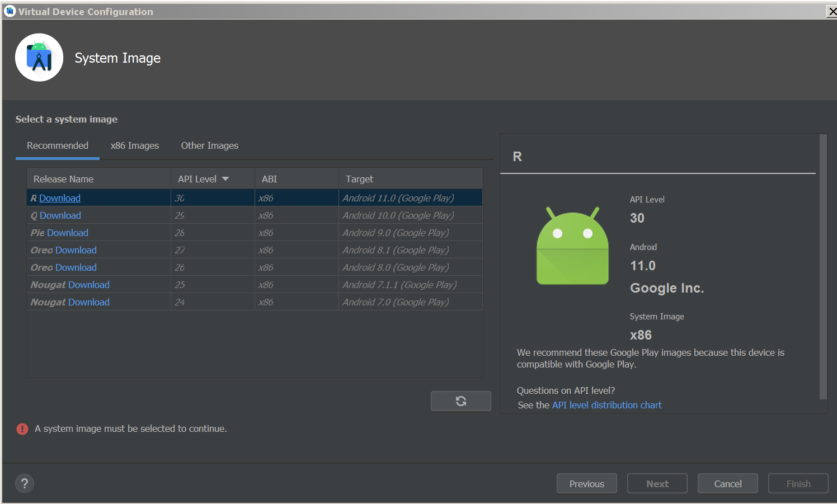
Task: Click the Previous button
Action: 587,484
